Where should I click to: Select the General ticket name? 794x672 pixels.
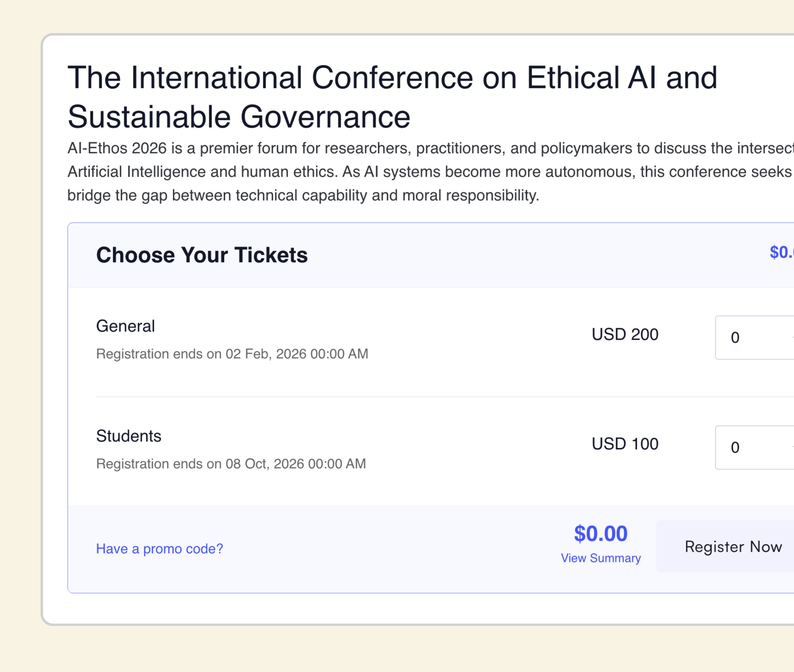click(125, 326)
